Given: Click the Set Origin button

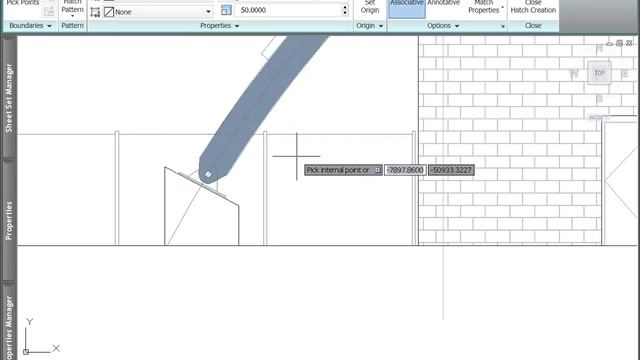Looking at the screenshot, I should tap(369, 7).
